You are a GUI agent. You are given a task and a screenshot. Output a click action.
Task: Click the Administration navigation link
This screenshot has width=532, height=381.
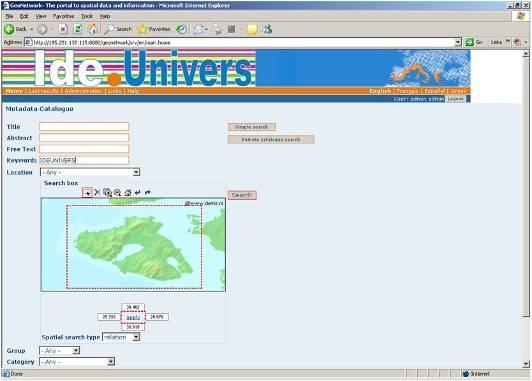click(x=83, y=91)
